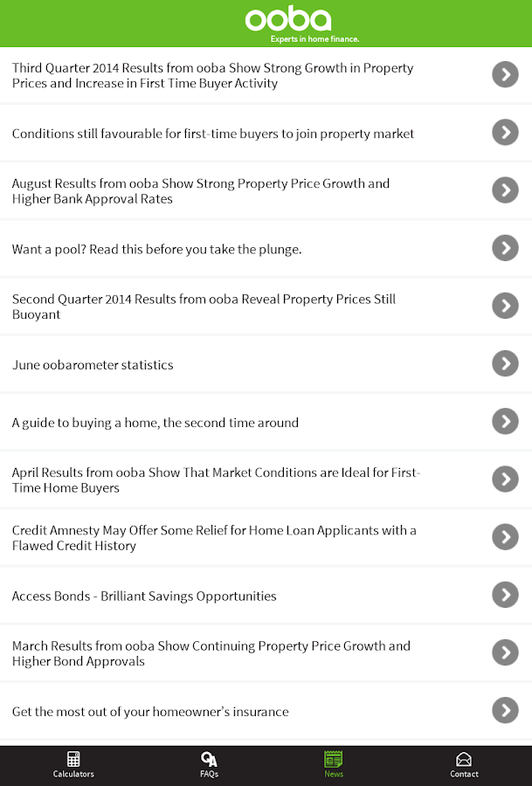View March Results from ooba article
Image resolution: width=532 pixels, height=786 pixels.
211,653
